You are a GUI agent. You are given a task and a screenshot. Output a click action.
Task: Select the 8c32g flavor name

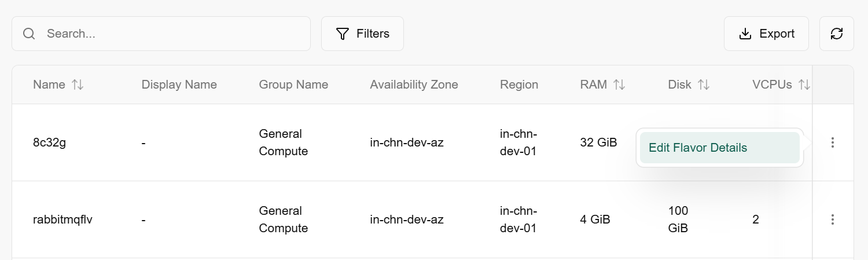(50, 142)
